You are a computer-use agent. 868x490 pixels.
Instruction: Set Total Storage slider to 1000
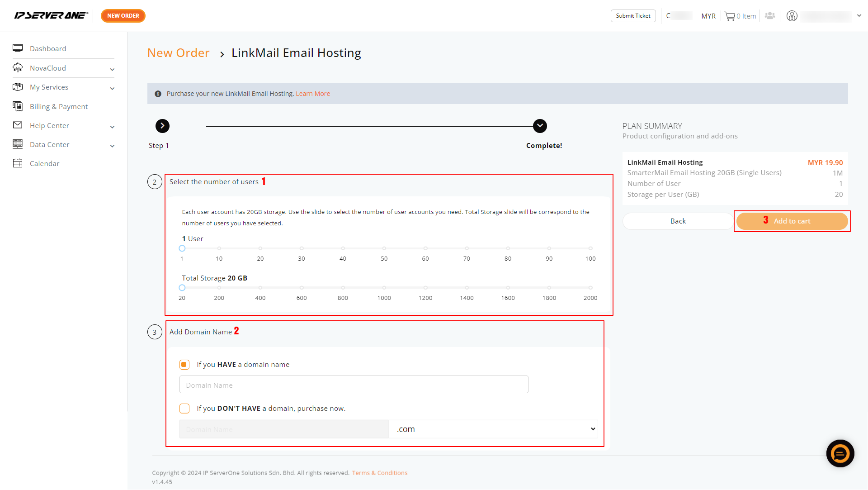click(x=384, y=288)
